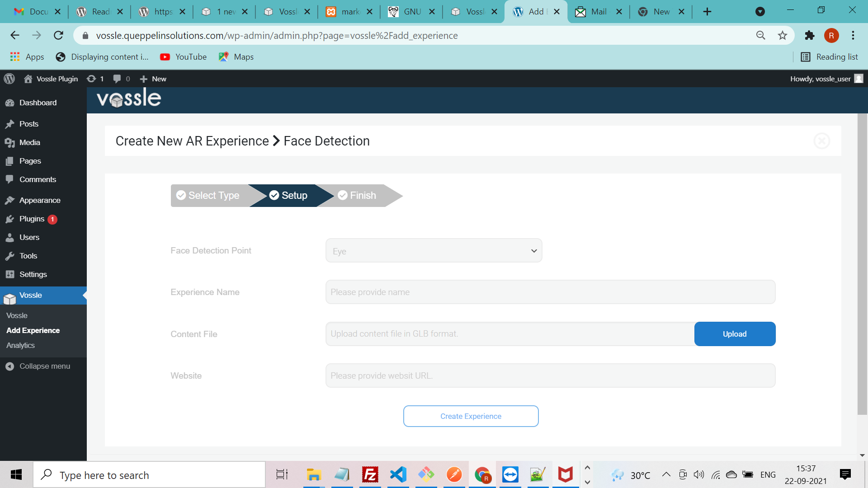Bookmark this page with star icon
Screen dimensions: 868x488
783,35
